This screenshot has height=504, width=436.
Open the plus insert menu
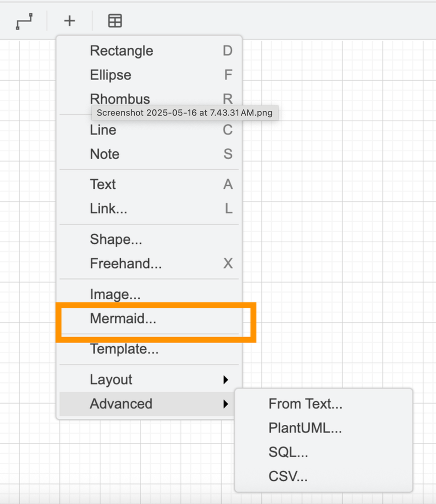(x=70, y=21)
